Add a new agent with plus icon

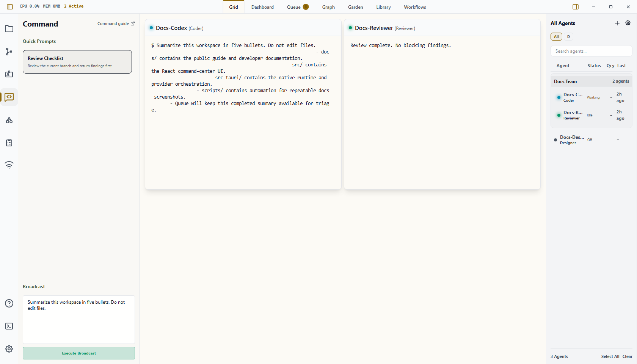click(x=617, y=23)
